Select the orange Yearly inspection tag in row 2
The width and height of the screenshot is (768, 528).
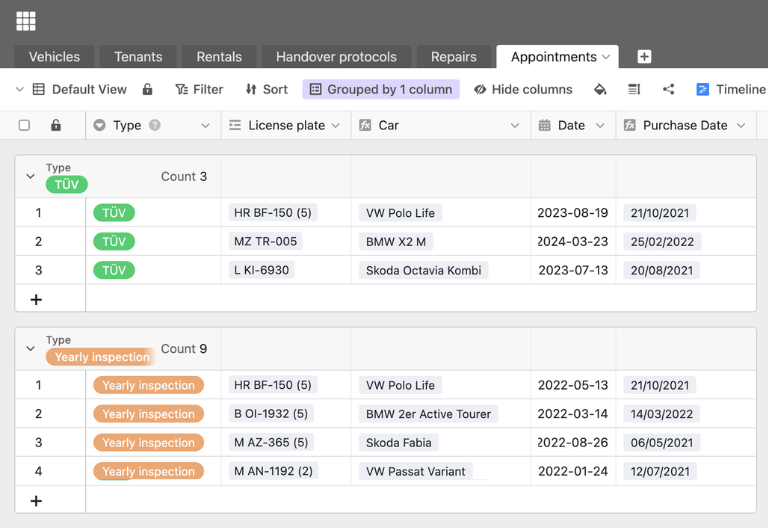point(148,414)
